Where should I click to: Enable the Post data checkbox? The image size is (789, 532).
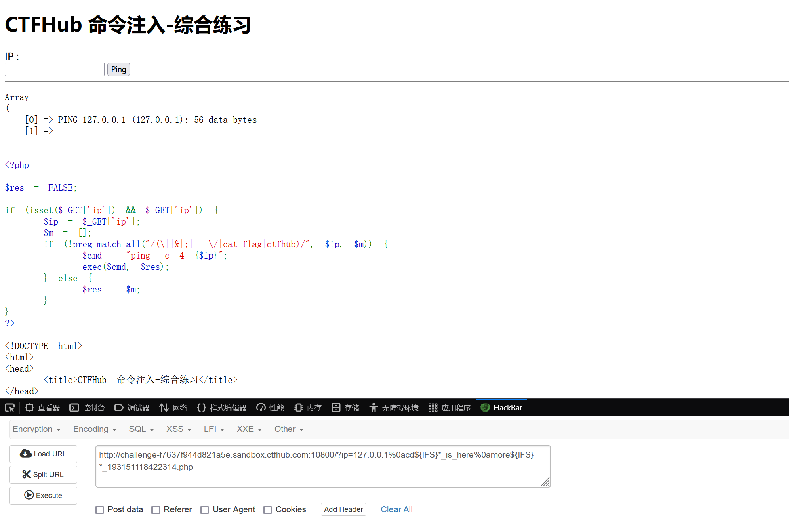(100, 510)
